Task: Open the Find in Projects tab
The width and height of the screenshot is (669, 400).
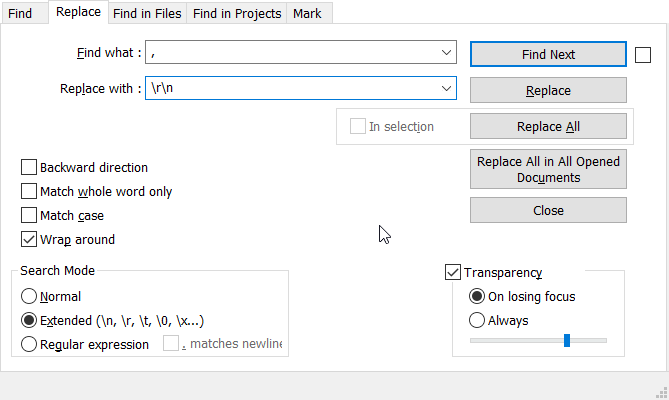Action: point(236,14)
